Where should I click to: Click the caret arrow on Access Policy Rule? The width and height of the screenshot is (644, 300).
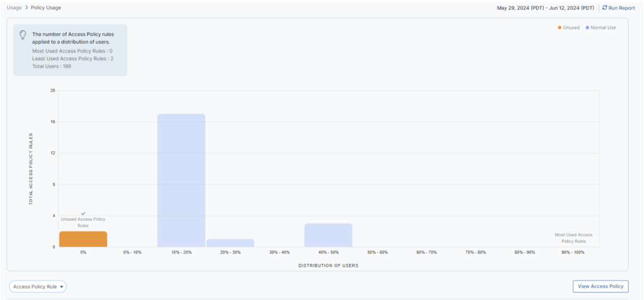click(x=61, y=287)
